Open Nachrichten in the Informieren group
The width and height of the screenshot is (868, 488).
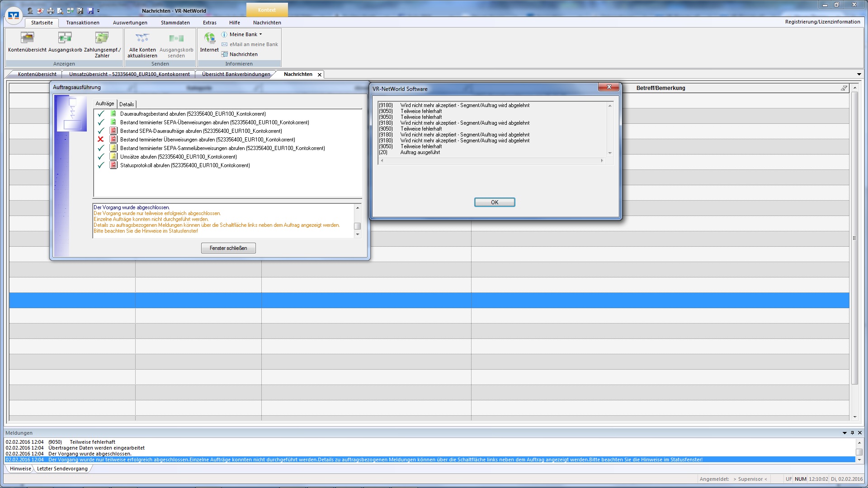[240, 54]
